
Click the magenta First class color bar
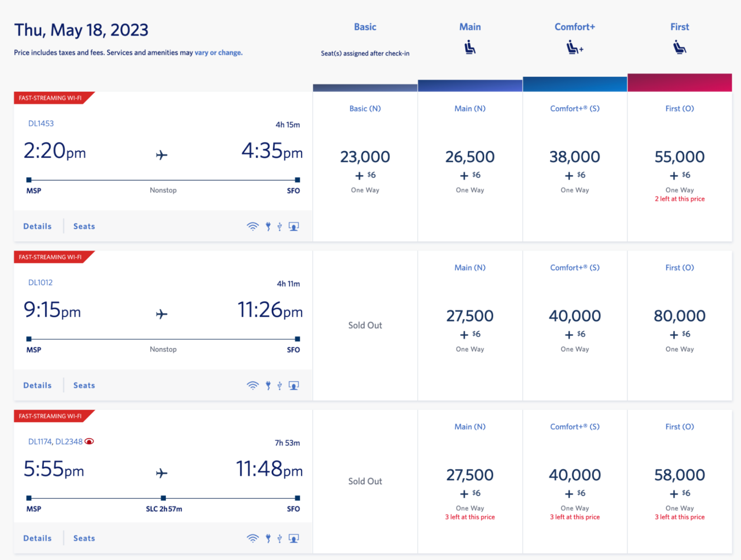[679, 83]
